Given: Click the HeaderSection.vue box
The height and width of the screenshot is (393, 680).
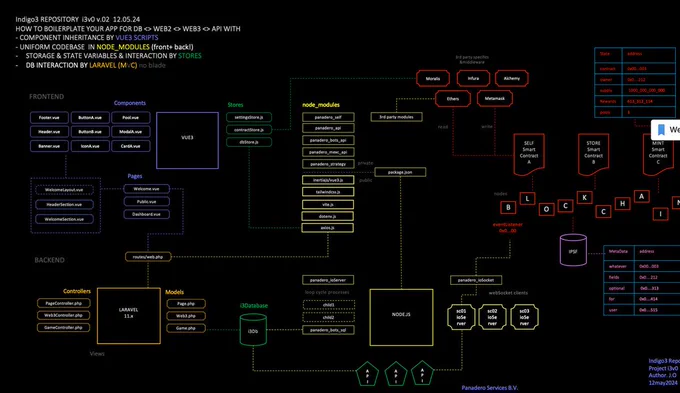Looking at the screenshot, I should tap(64, 204).
